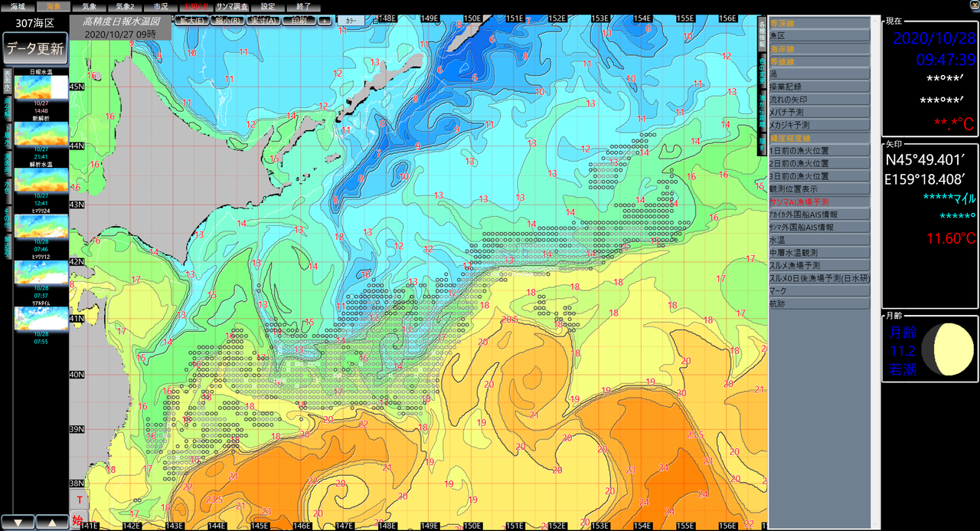Click the 印刷 print button
The image size is (980, 531).
tap(299, 21)
